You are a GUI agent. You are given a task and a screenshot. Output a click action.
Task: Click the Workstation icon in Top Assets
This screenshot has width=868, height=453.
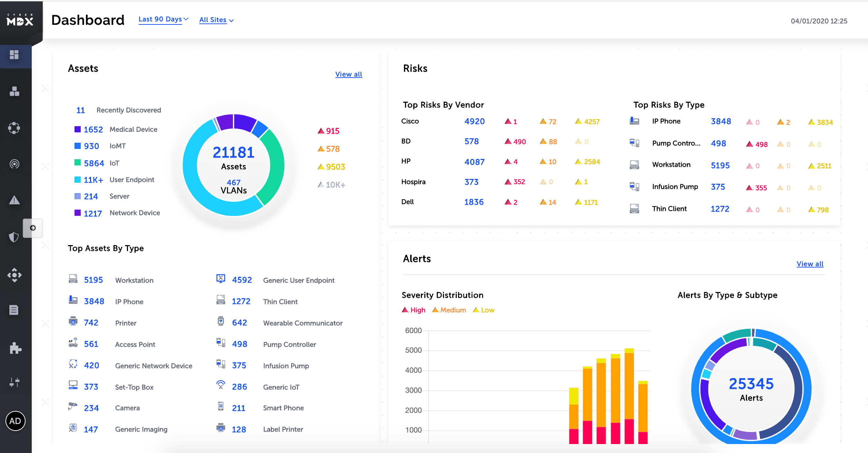click(73, 279)
